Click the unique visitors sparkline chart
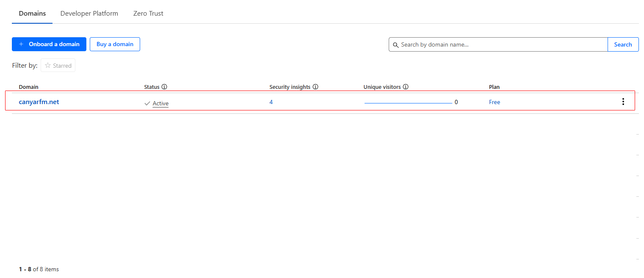Screen dimensions: 644x278 (408, 102)
